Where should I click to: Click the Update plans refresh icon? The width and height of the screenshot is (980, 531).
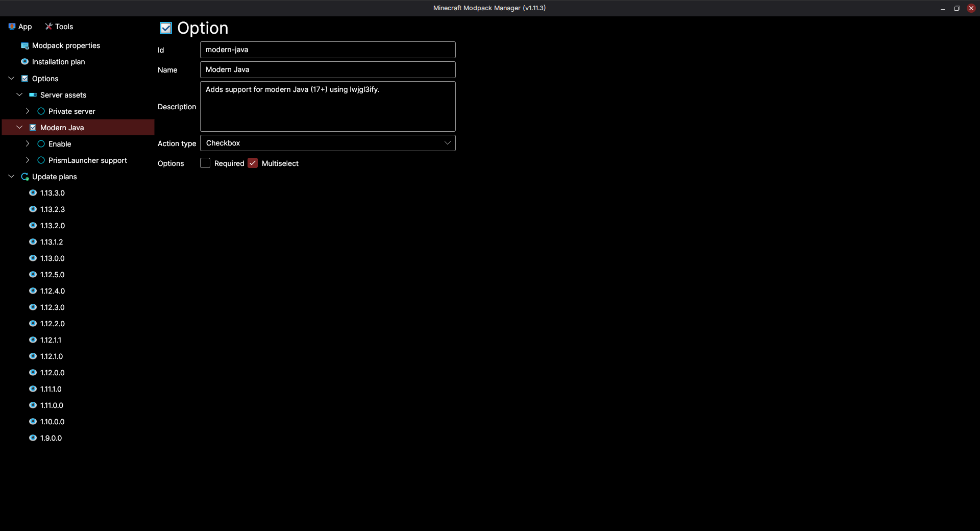click(24, 177)
